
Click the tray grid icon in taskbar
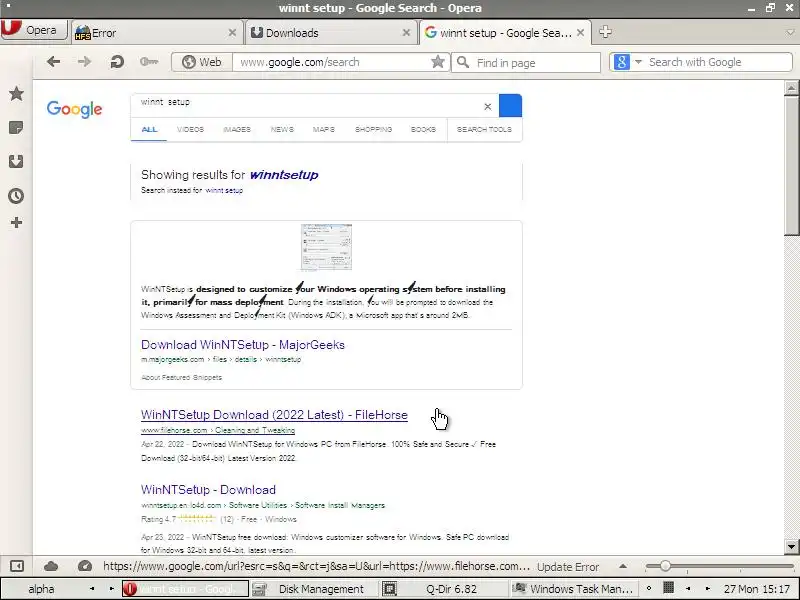668,588
